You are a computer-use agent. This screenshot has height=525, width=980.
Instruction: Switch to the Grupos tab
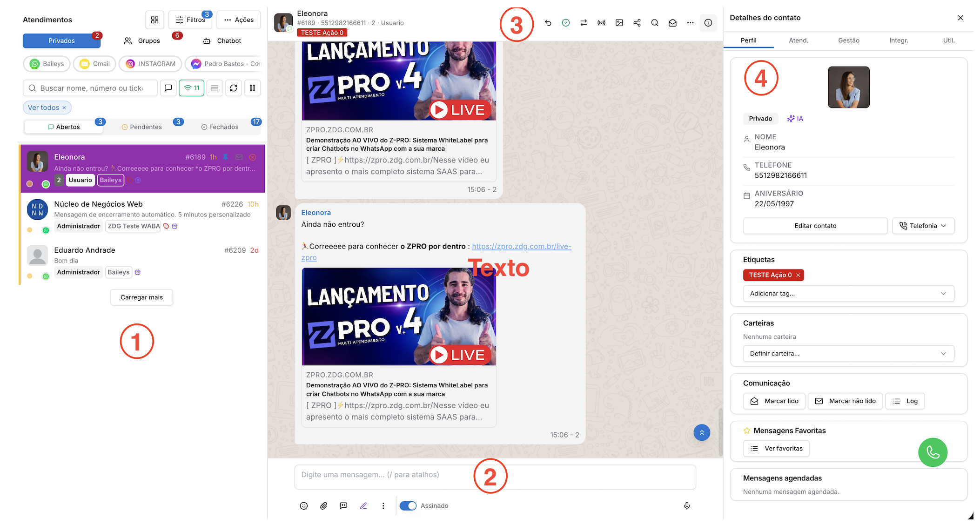[142, 41]
